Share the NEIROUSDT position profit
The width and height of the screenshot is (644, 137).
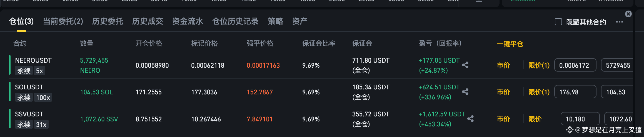[465, 65]
